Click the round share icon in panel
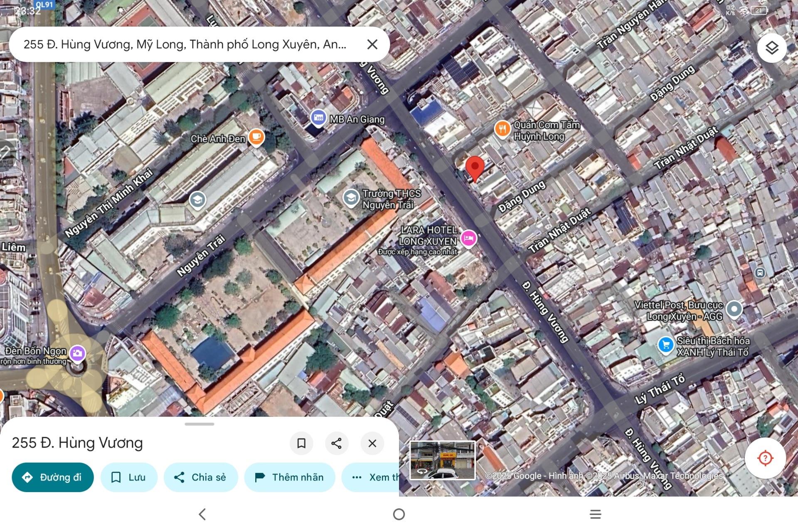The image size is (798, 532). (337, 443)
